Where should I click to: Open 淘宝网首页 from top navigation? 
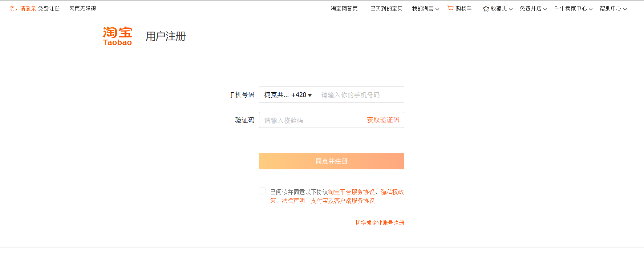[344, 9]
